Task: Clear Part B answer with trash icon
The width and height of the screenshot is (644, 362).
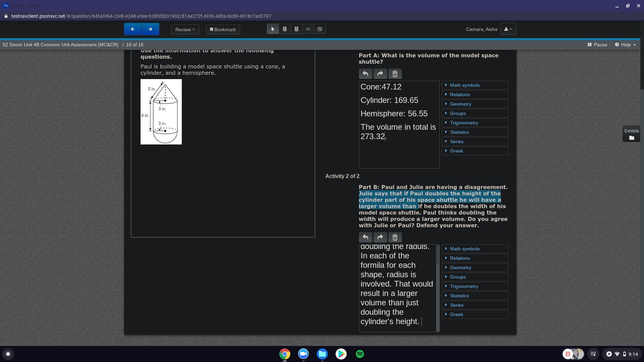Action: 395,237
